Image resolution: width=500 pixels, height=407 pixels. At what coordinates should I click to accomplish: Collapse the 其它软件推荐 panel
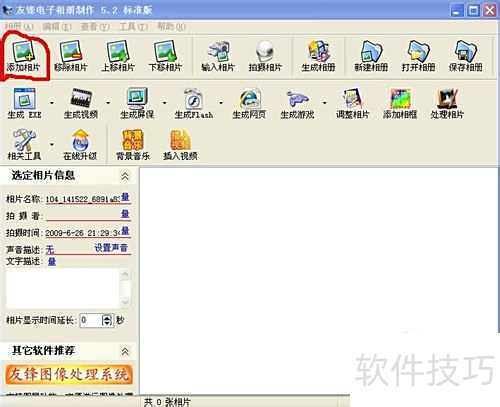(x=125, y=351)
